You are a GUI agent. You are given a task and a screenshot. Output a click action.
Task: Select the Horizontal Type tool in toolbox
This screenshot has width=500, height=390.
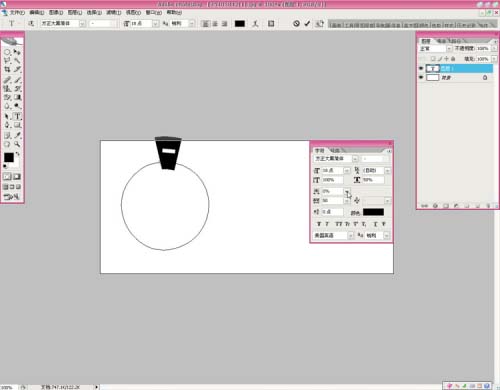17,116
